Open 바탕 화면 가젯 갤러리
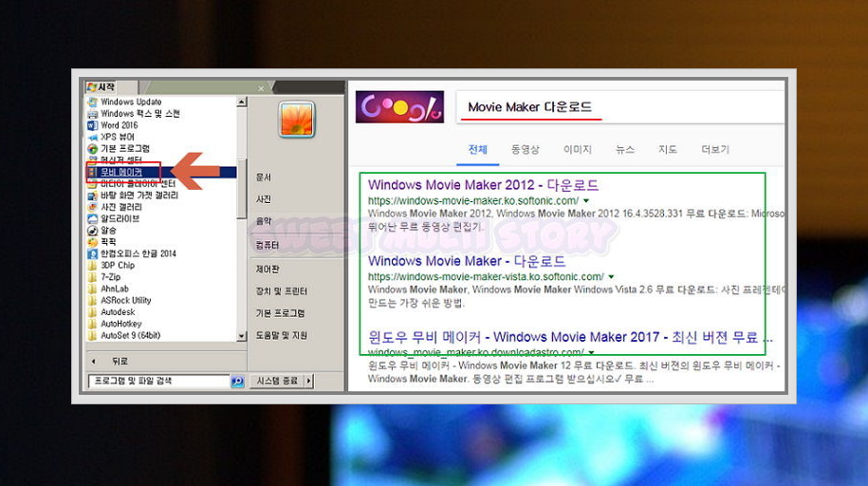This screenshot has height=486, width=868. point(134,196)
